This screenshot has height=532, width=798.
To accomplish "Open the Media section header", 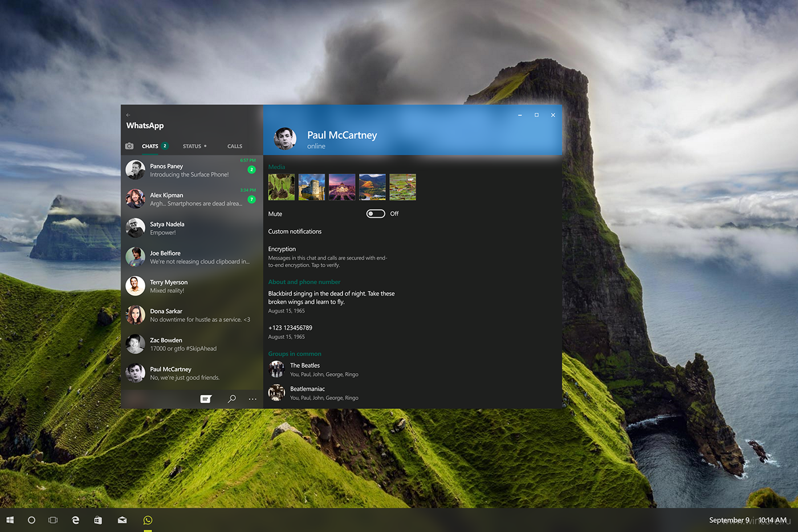I will pyautogui.click(x=276, y=167).
